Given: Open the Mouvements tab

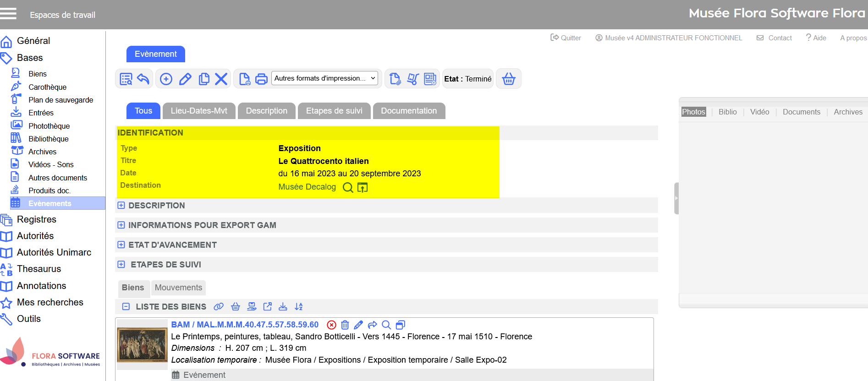Looking at the screenshot, I should coord(178,288).
